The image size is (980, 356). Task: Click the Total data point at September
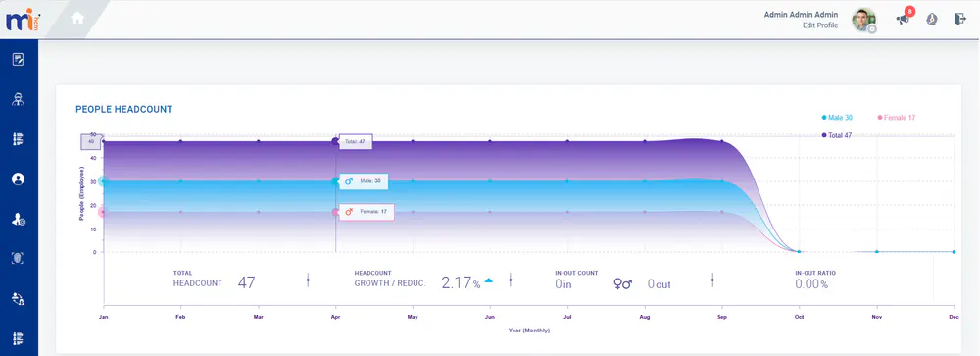(x=722, y=141)
